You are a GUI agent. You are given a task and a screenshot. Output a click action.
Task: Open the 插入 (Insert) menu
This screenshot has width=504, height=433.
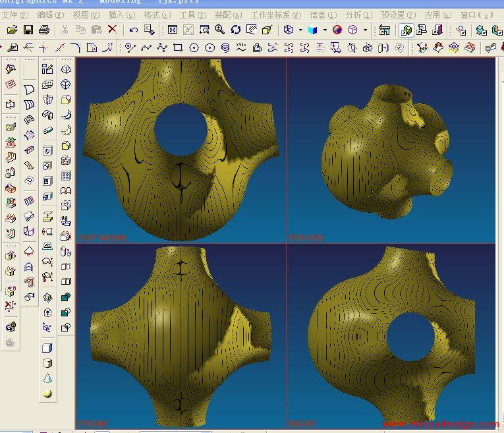pyautogui.click(x=121, y=14)
